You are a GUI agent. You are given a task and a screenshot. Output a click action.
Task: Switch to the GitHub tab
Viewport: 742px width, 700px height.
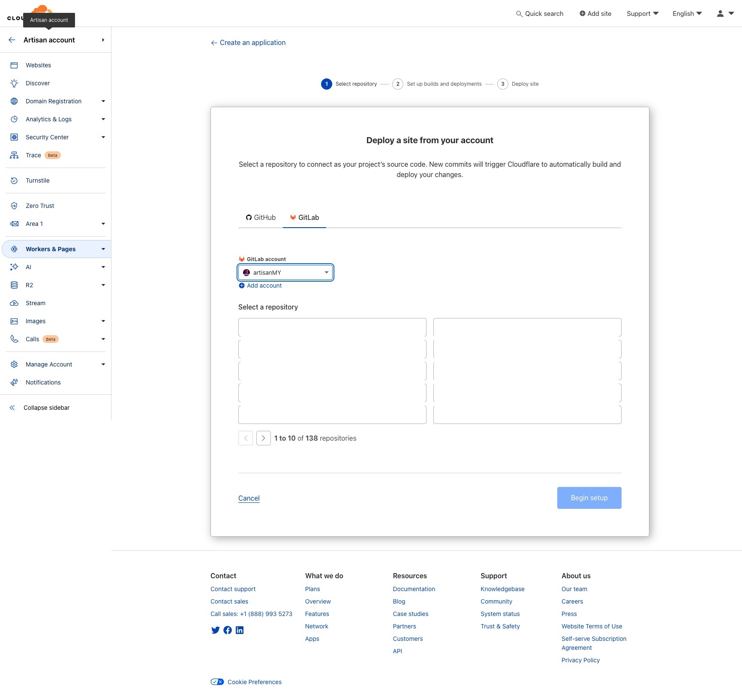(x=261, y=217)
